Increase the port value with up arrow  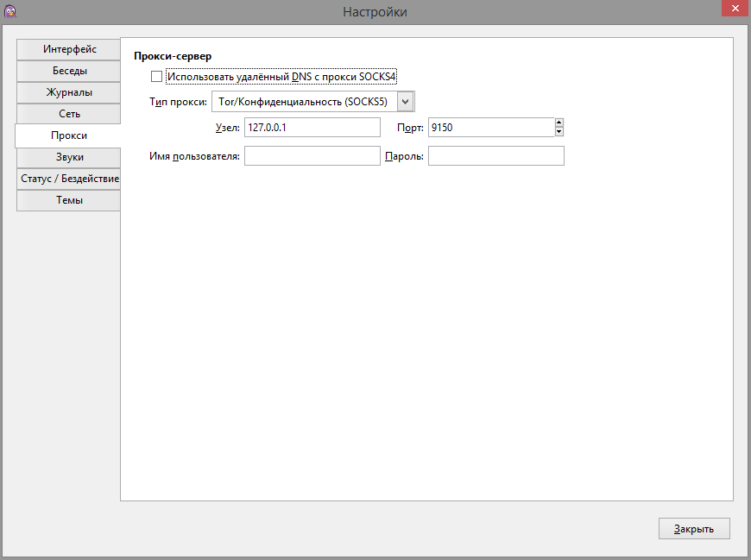(559, 123)
